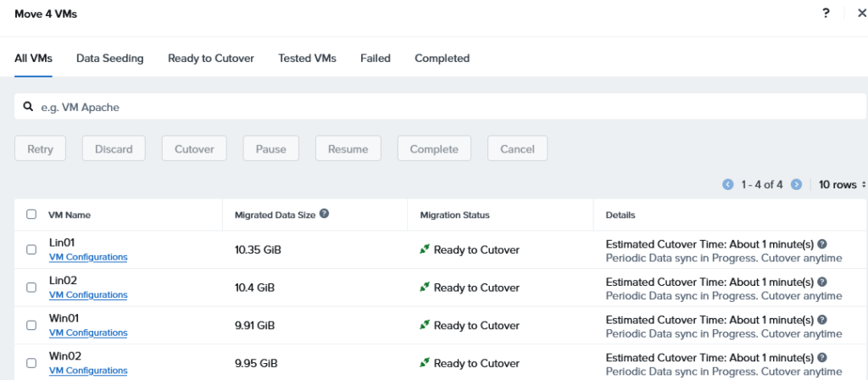Go to previous page arrow icon

(727, 184)
